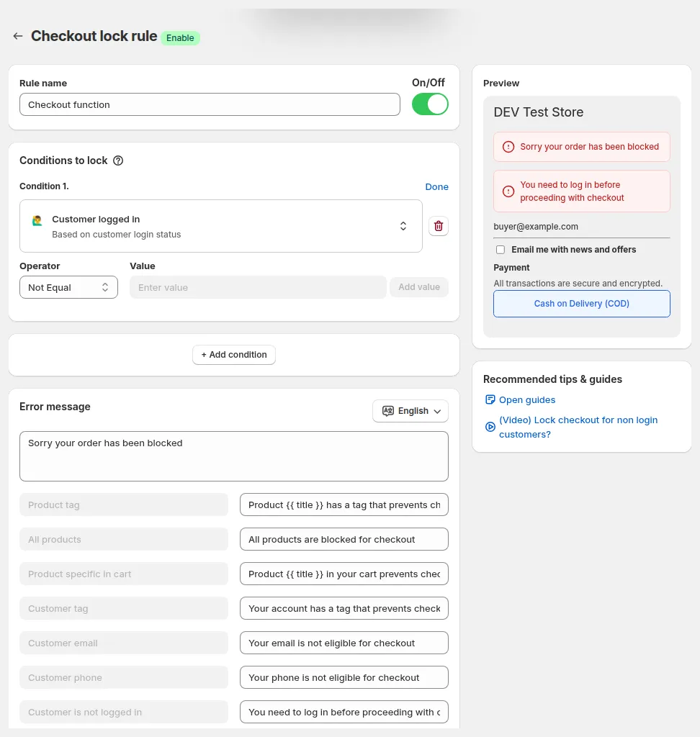Go back using the left arrow icon
Viewport: 700px width, 737px height.
[x=18, y=36]
